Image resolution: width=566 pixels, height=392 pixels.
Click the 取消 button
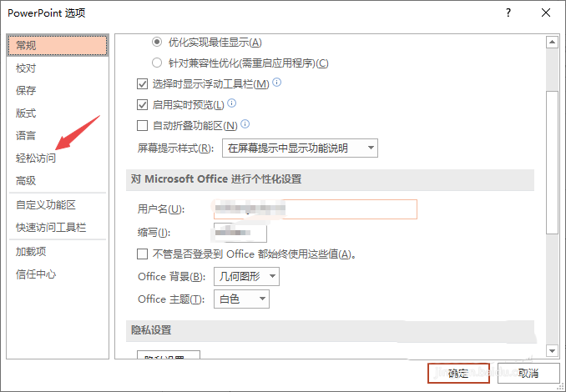click(x=527, y=373)
